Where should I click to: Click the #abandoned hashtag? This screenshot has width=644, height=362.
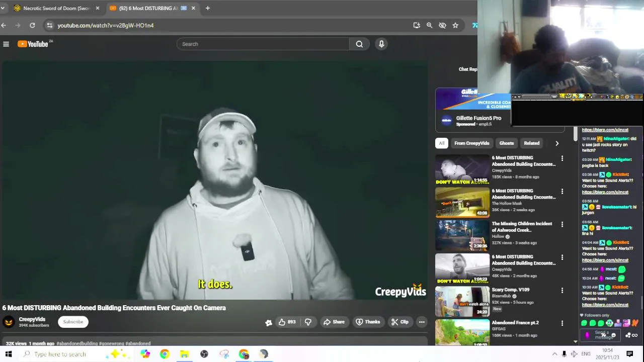click(138, 343)
